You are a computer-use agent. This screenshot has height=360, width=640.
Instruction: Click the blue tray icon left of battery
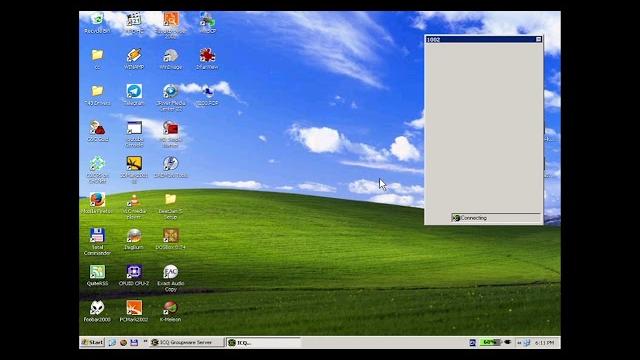click(472, 342)
